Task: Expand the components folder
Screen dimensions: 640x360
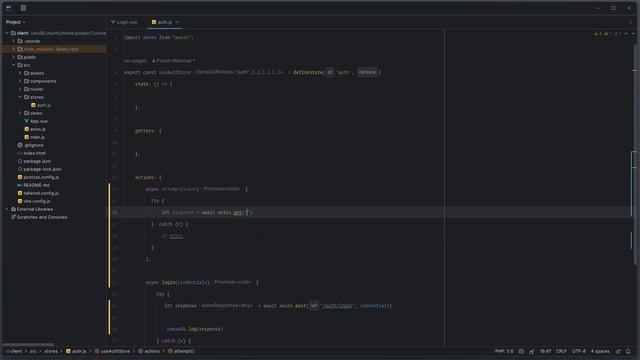Action: [20, 81]
